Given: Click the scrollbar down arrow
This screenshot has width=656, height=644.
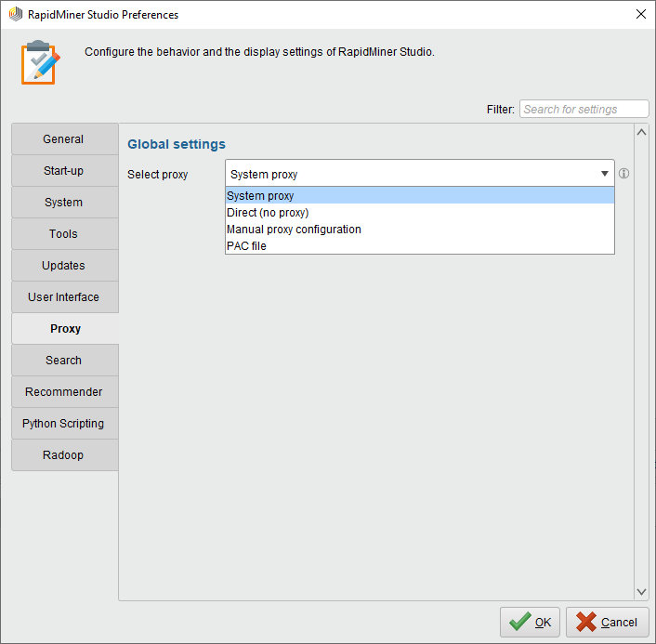Looking at the screenshot, I should point(641,592).
